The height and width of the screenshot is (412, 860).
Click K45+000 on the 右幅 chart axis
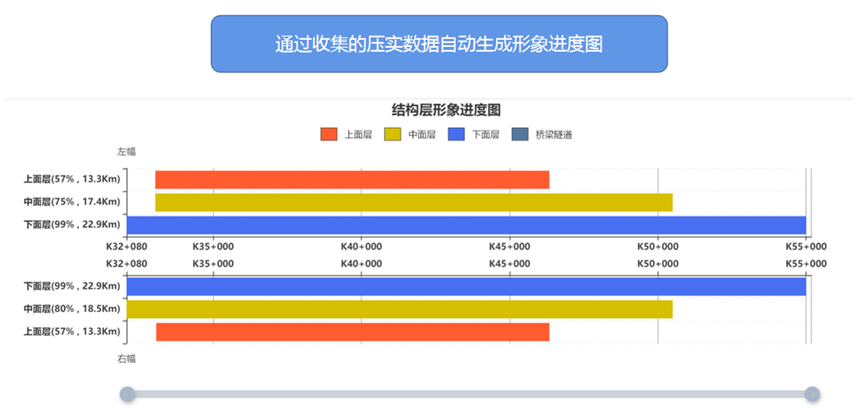(x=510, y=264)
